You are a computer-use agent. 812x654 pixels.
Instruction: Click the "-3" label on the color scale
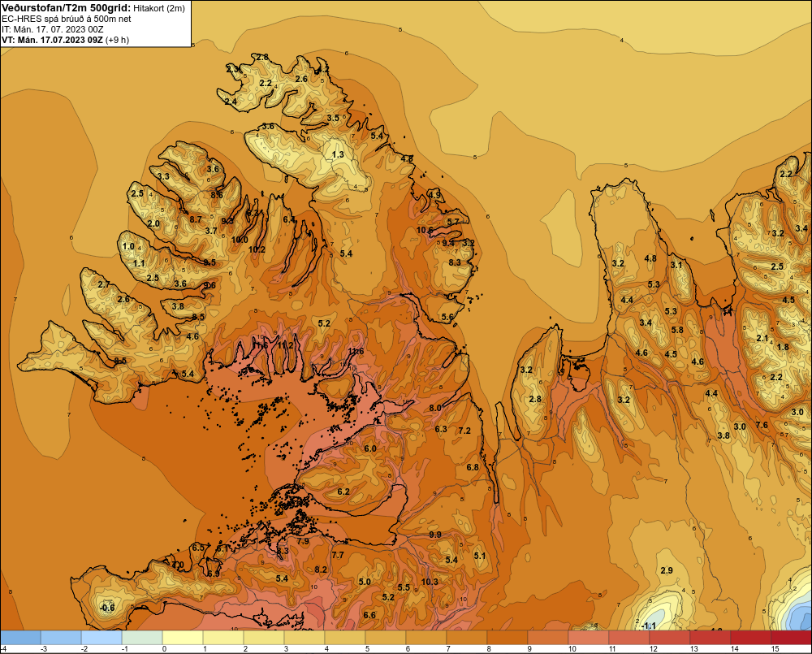coord(44,649)
